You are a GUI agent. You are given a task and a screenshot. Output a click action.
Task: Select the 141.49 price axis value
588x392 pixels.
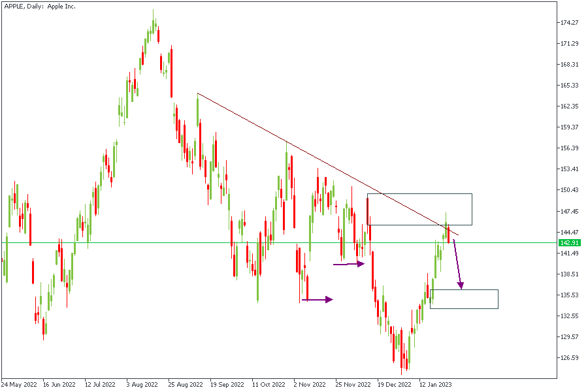(569, 253)
